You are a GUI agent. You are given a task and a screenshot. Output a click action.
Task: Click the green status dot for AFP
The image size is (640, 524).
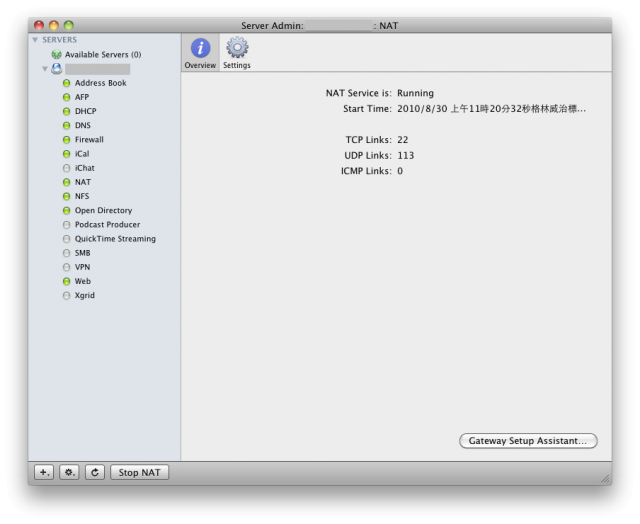(x=67, y=97)
